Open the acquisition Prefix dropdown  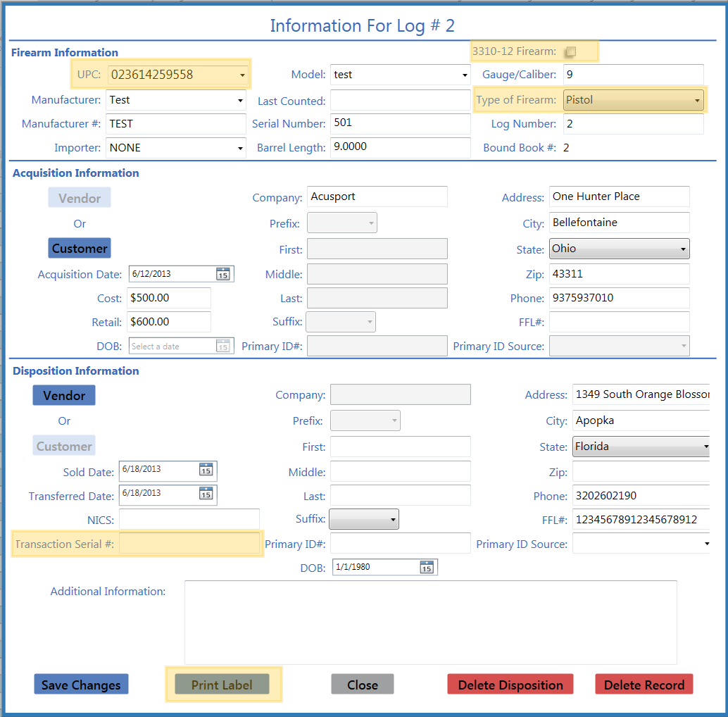pyautogui.click(x=342, y=223)
